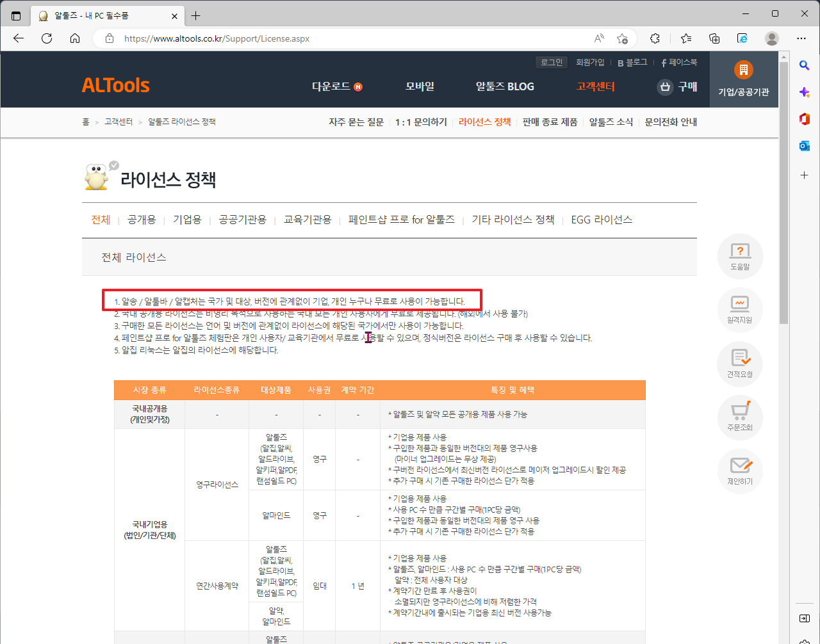Select the 알툴즈 소식 submenu
820x644 pixels.
(611, 122)
